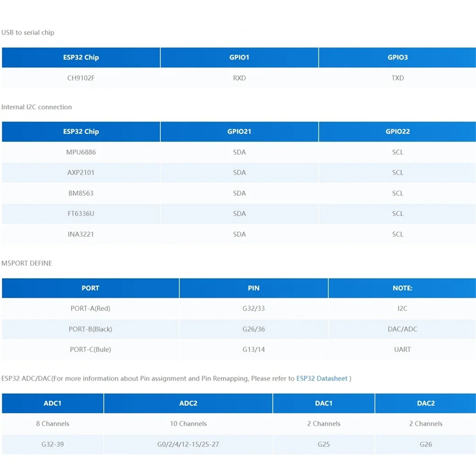This screenshot has height=476, width=476.
Task: Click the PORT column header
Action: (x=90, y=288)
